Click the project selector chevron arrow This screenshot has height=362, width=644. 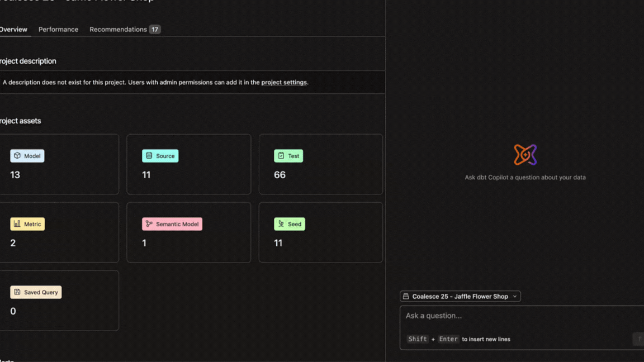515,296
